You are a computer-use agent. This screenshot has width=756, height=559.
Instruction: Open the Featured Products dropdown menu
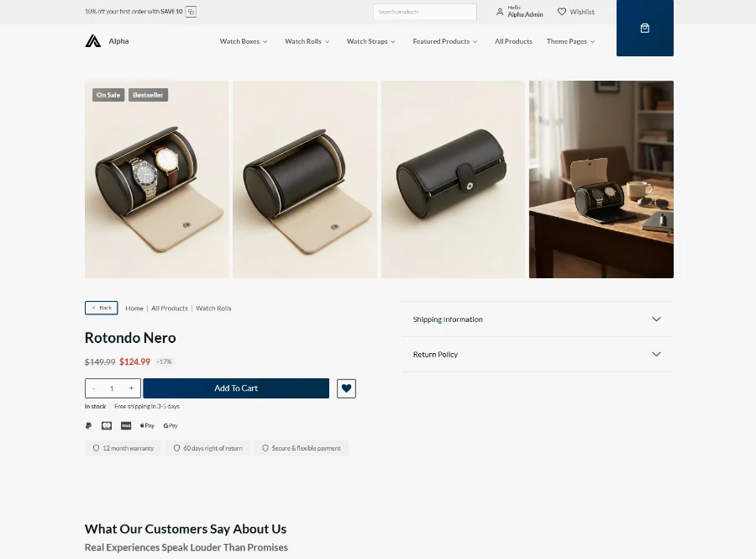[x=444, y=41]
